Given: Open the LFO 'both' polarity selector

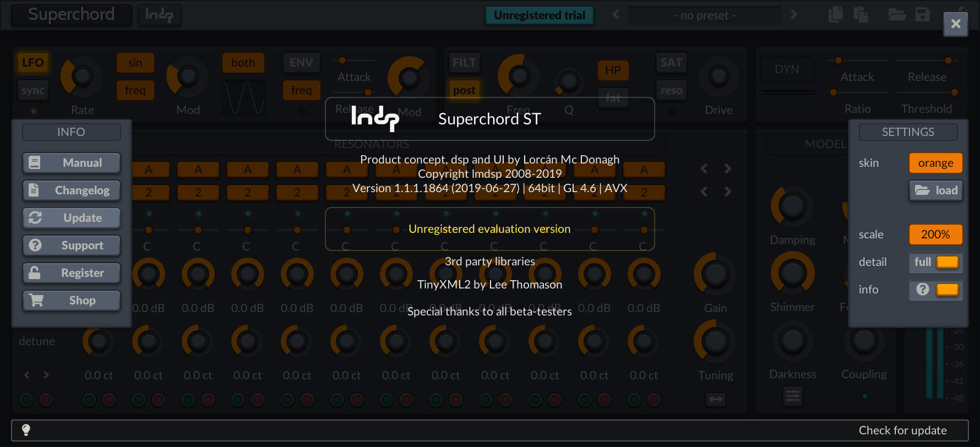Looking at the screenshot, I should 243,63.
